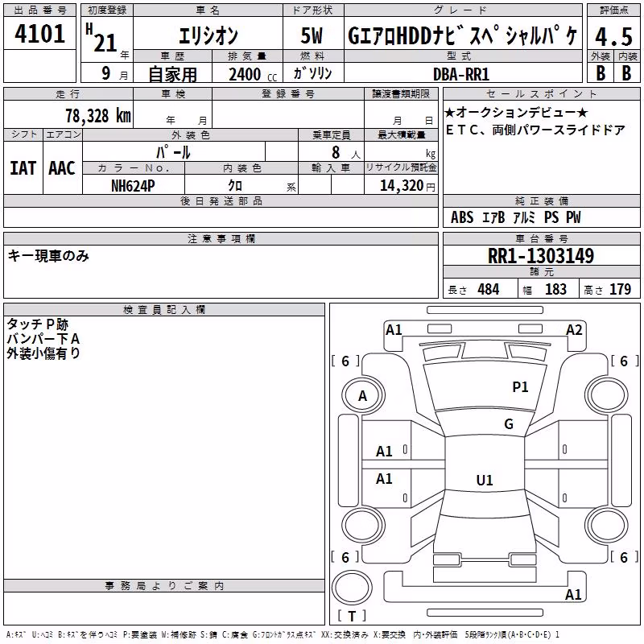This screenshot has width=644, height=644.
Task: Click the interior color クロ
Action: 235,186
